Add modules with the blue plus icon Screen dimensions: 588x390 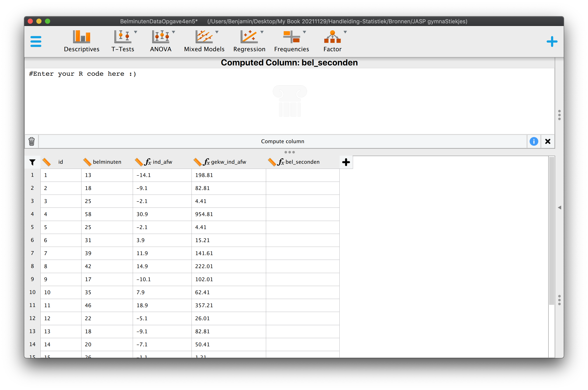coord(552,42)
